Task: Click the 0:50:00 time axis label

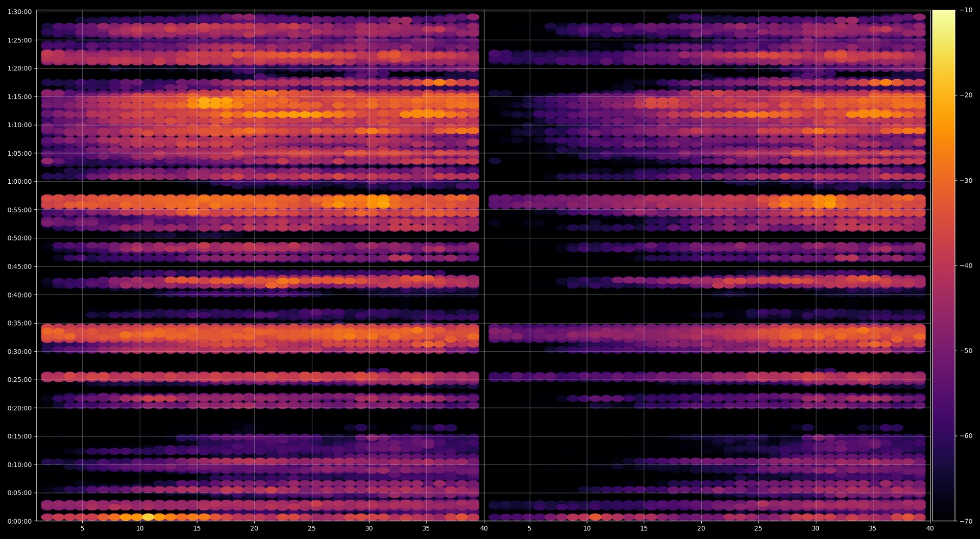Action: [x=19, y=238]
